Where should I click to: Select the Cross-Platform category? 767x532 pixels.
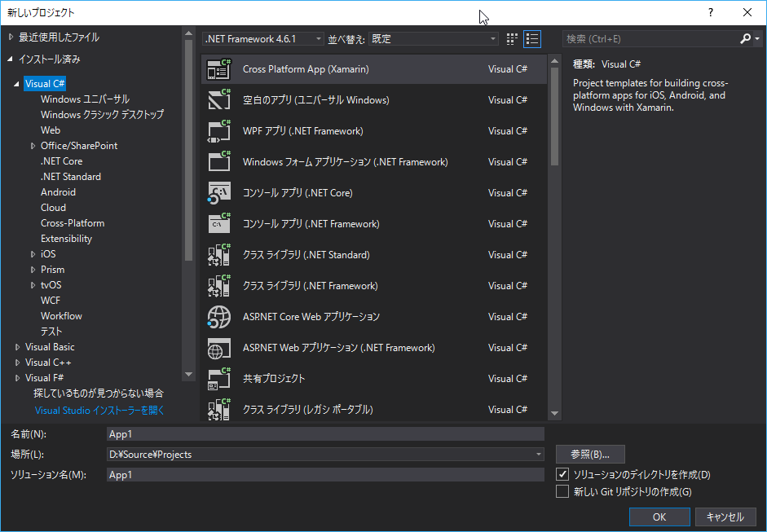point(73,223)
